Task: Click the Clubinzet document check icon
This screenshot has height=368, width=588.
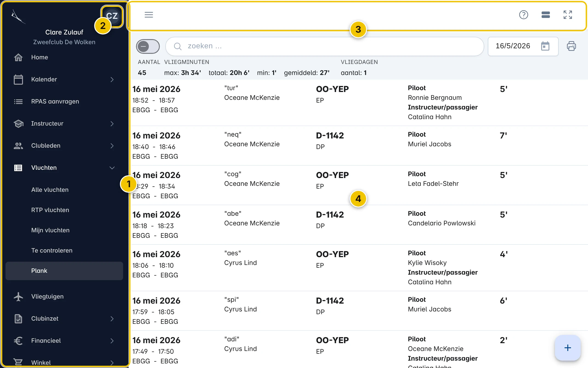Action: pyautogui.click(x=18, y=319)
